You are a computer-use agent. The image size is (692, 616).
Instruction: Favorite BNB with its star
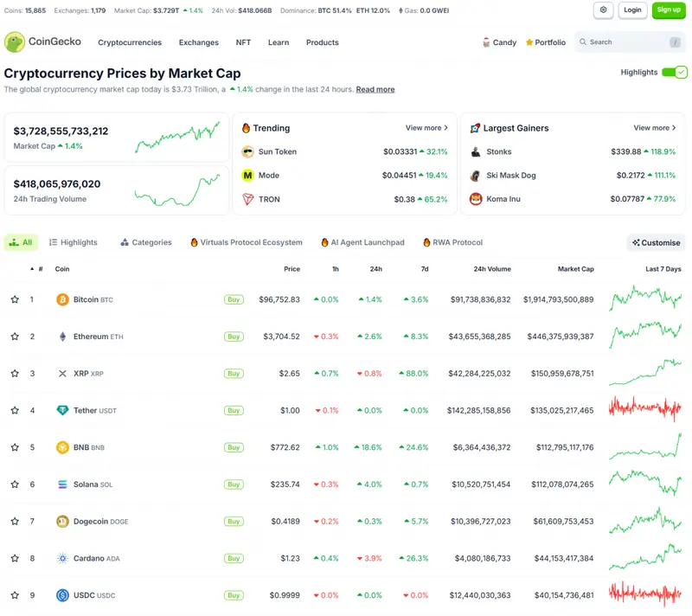point(15,447)
